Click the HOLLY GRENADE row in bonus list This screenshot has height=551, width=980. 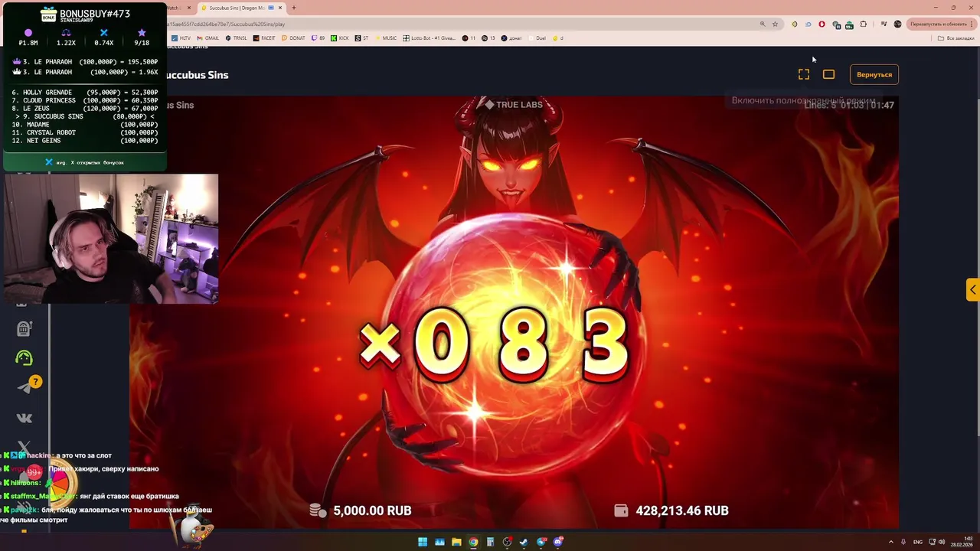pyautogui.click(x=84, y=92)
